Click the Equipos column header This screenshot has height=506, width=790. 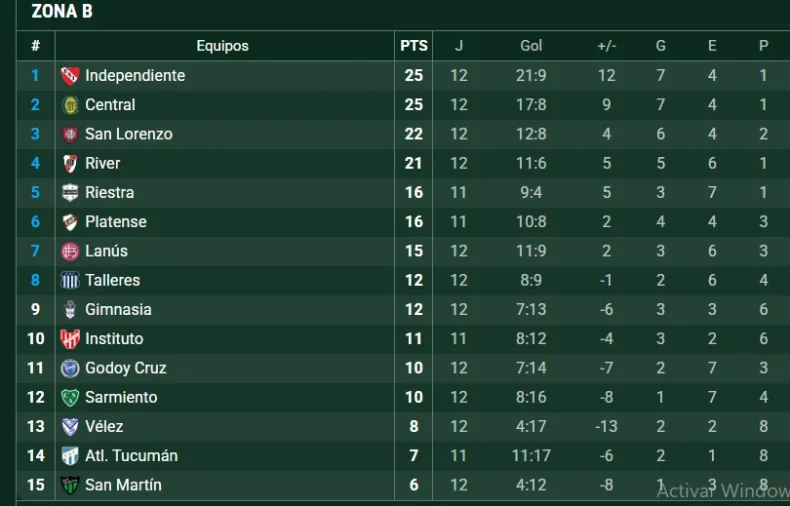coord(222,45)
